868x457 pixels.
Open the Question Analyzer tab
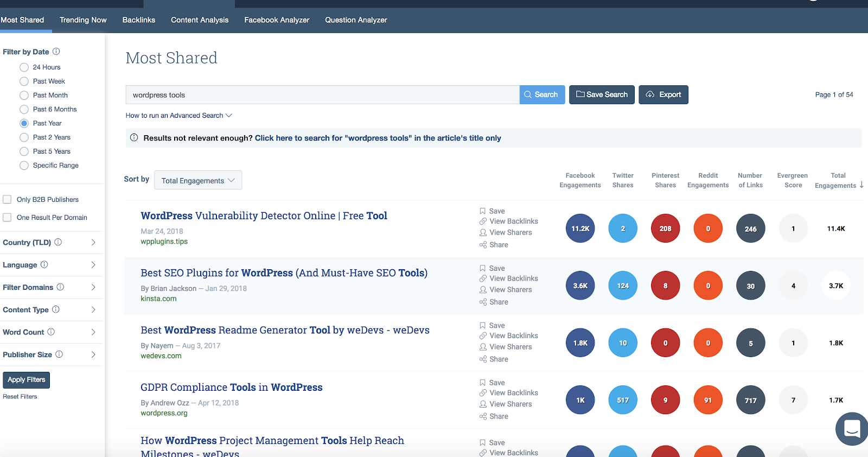(x=356, y=20)
